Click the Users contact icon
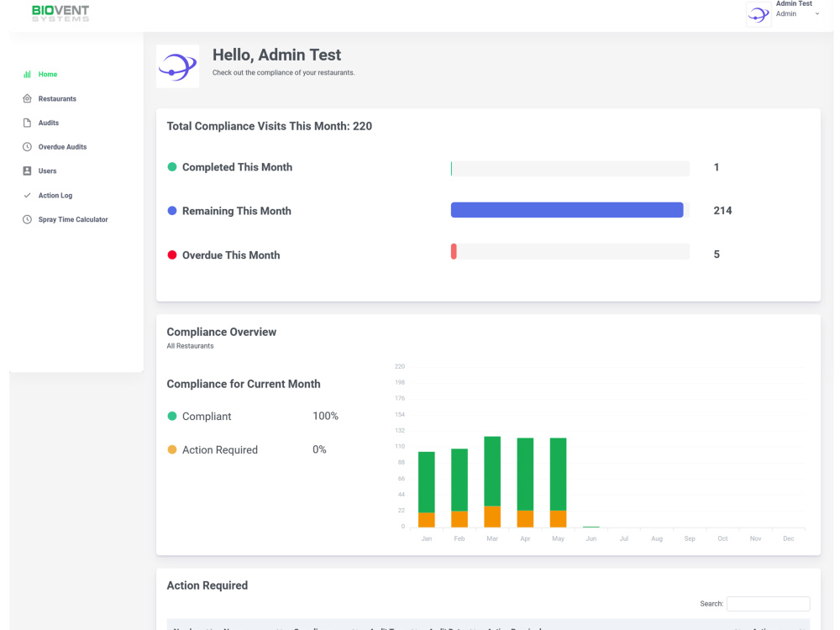This screenshot has width=840, height=630. pyautogui.click(x=27, y=171)
